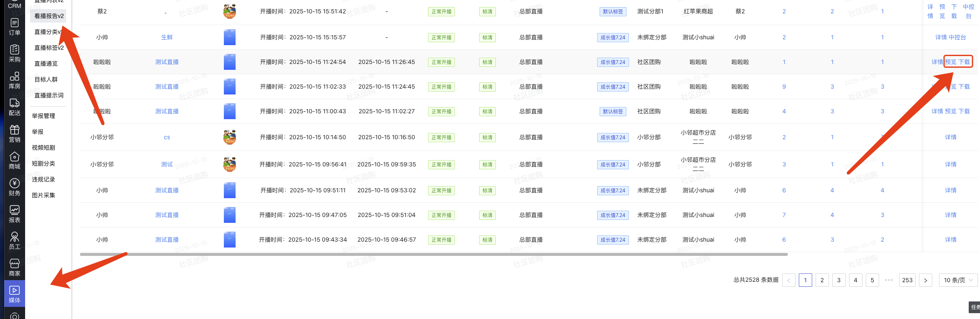Open the 直播通览 menu item
The height and width of the screenshot is (319, 980).
point(46,64)
